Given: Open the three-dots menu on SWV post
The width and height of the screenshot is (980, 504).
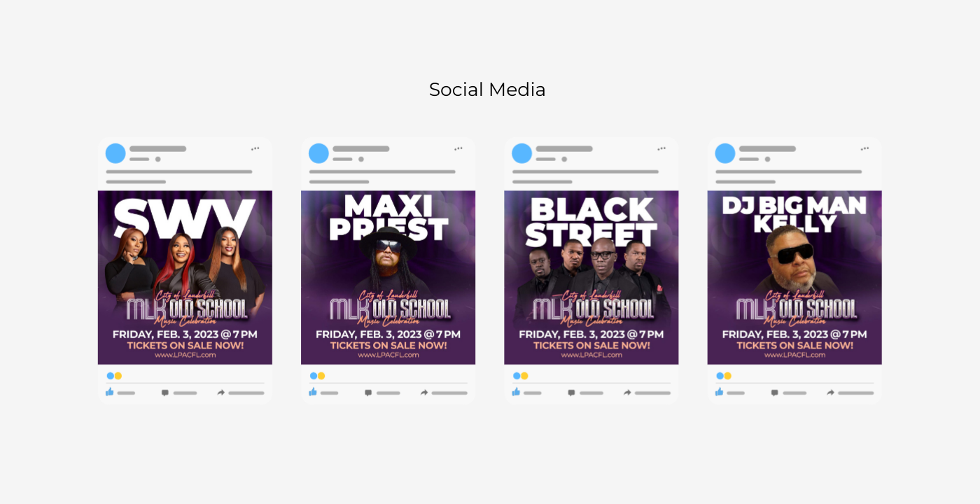Looking at the screenshot, I should (255, 148).
